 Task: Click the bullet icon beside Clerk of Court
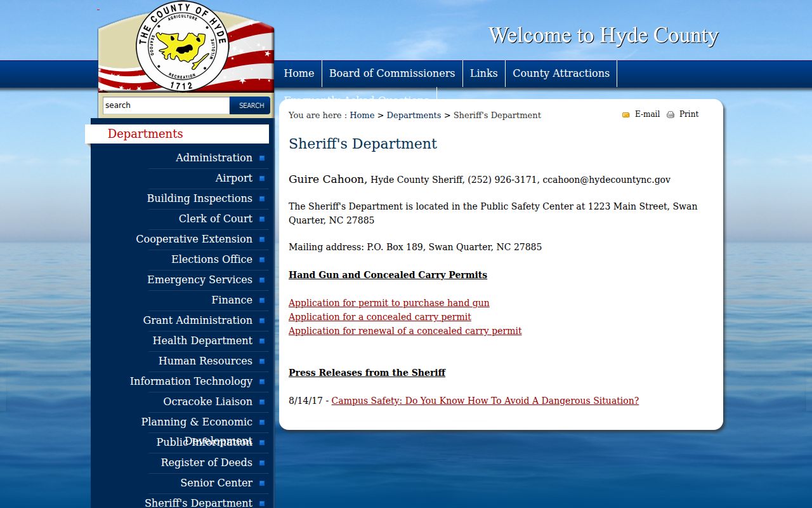point(262,219)
